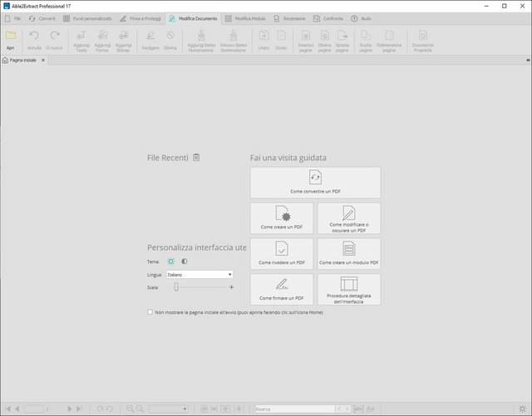Image resolution: width=532 pixels, height=416 pixels.
Task: Click Rimuovi Bates Numerazione icon
Action: [234, 35]
